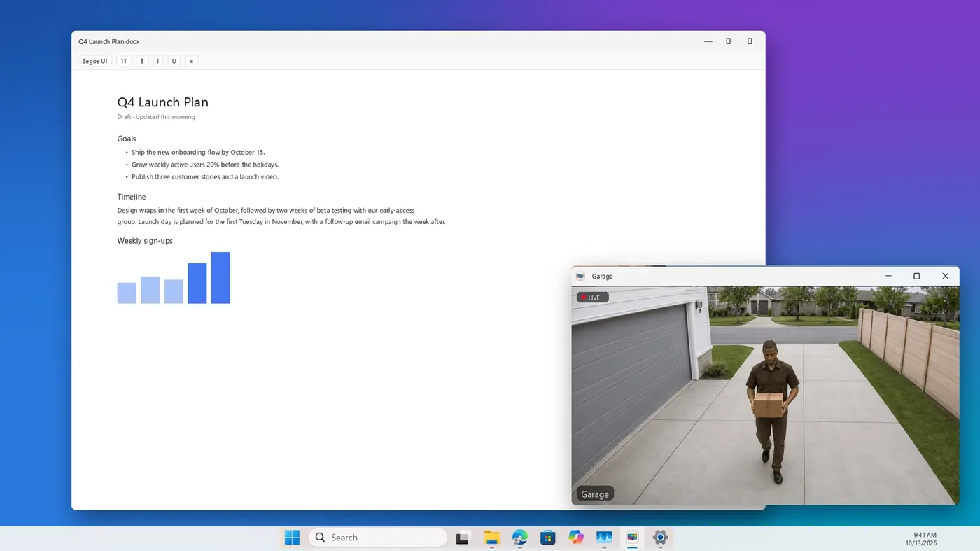Click the Garage label overlay on feed
980x551 pixels.
[x=595, y=494]
